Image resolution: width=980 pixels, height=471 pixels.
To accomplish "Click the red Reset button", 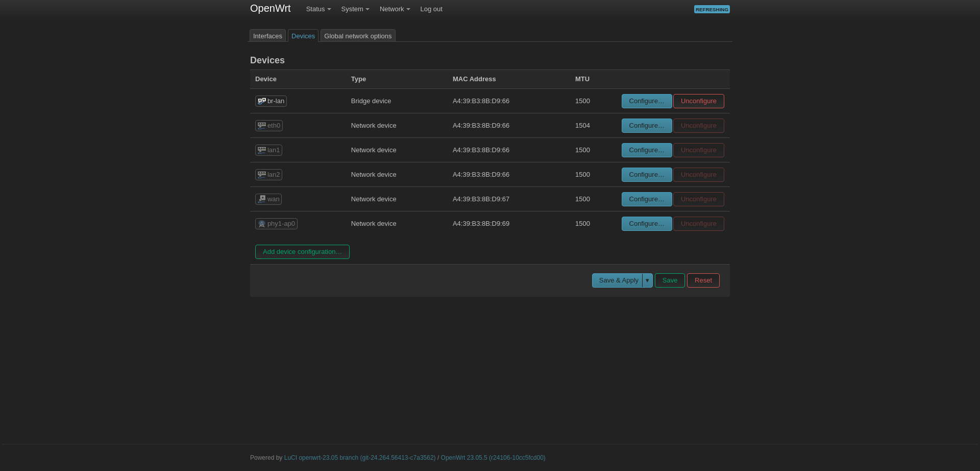I will point(703,280).
